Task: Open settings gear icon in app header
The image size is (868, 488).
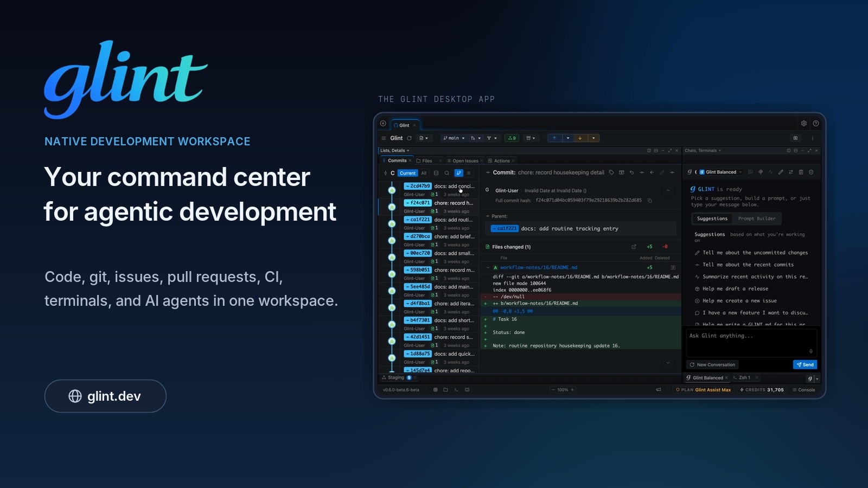Action: (804, 124)
